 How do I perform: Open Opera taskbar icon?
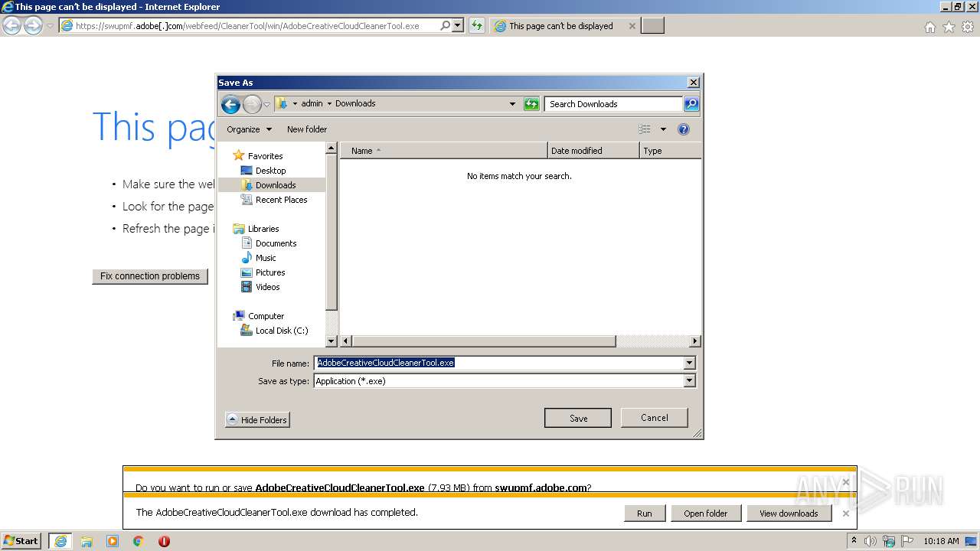pos(164,541)
